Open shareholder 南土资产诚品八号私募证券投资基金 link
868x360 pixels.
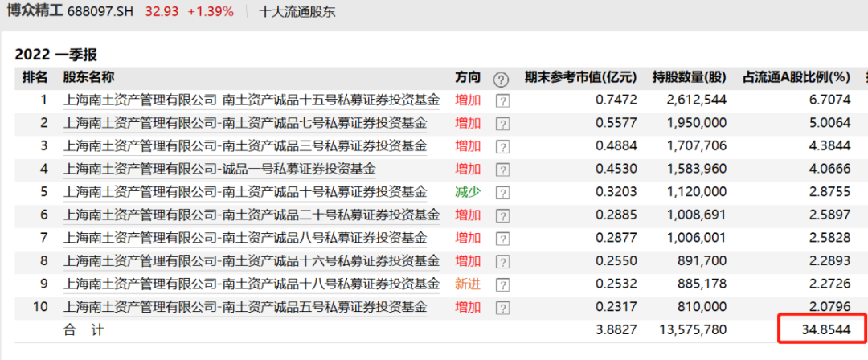pyautogui.click(x=246, y=238)
